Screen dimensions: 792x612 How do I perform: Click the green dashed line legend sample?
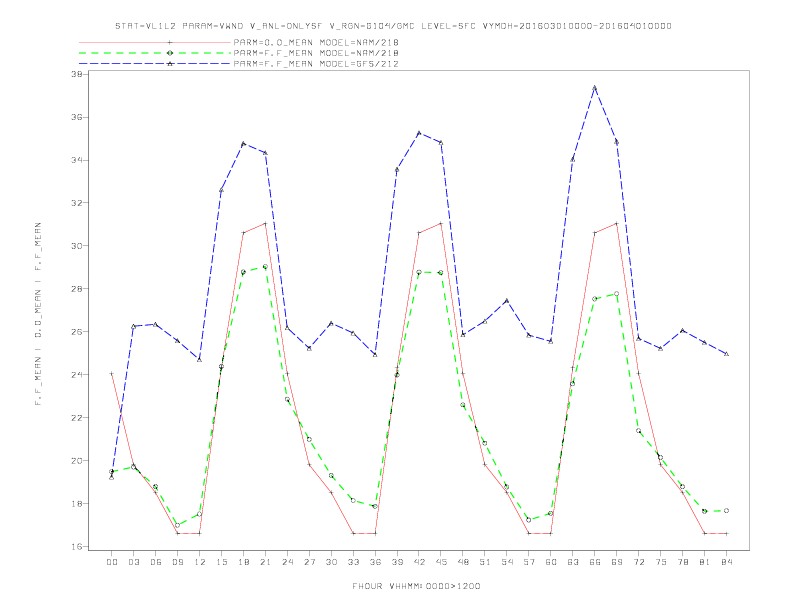pyautogui.click(x=155, y=53)
